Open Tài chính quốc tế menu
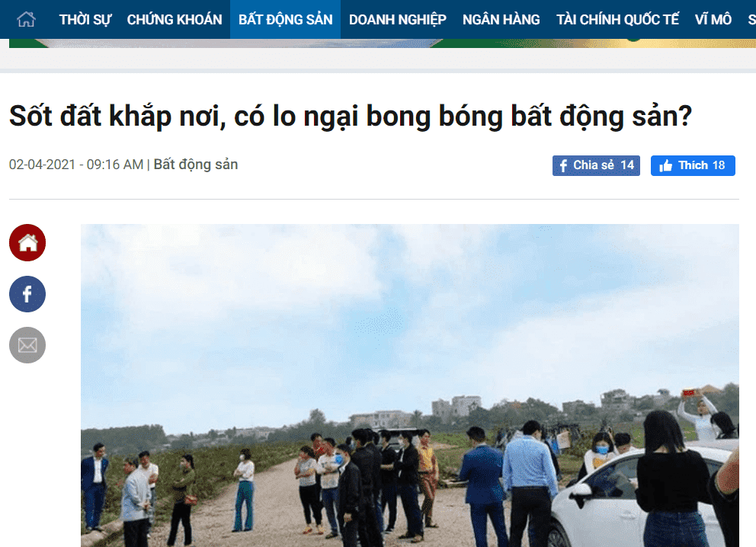Image resolution: width=756 pixels, height=547 pixels. [x=617, y=20]
